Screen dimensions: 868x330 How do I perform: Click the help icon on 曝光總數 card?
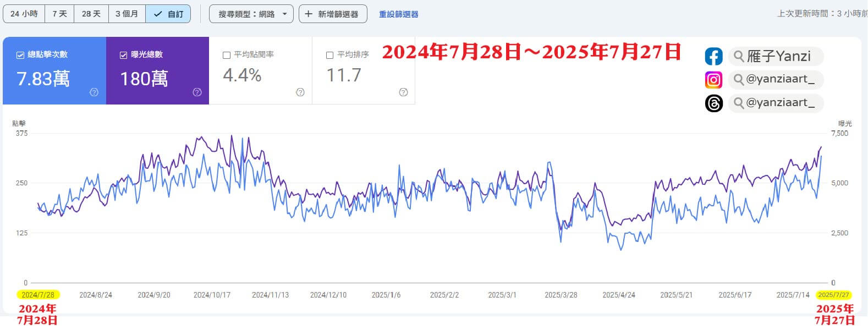click(x=197, y=92)
